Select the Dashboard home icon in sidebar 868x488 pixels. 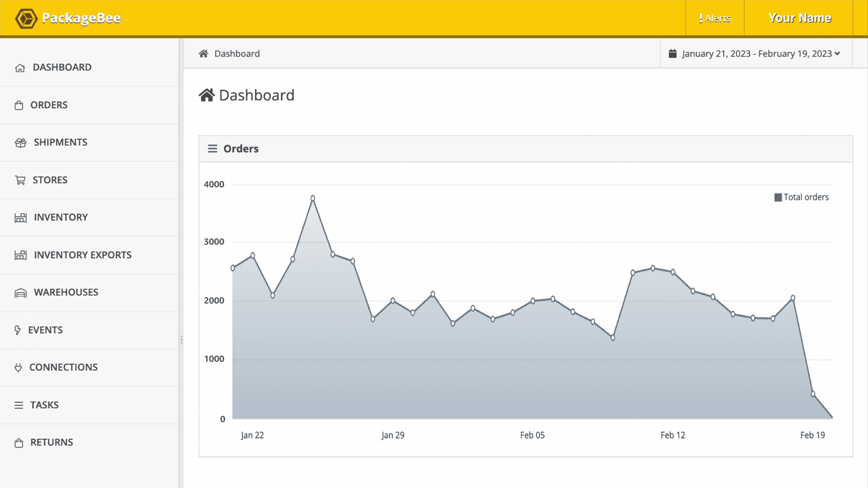(x=20, y=67)
